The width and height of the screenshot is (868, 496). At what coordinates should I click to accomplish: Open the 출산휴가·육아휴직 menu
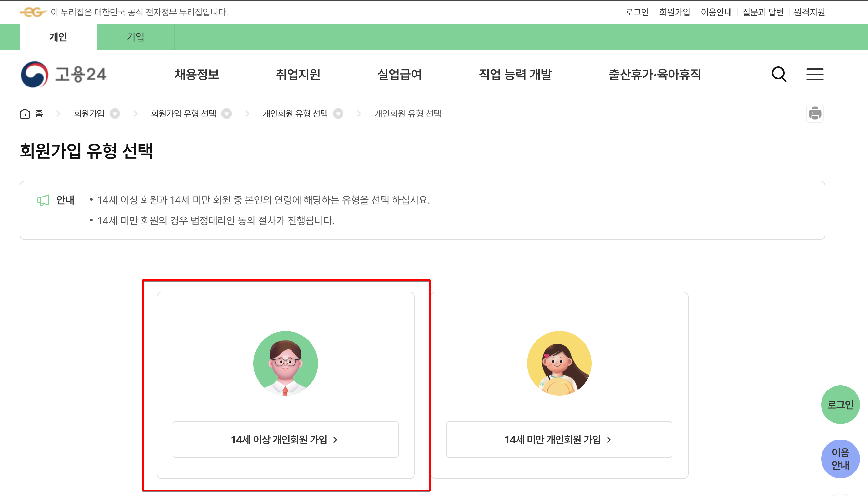[655, 74]
